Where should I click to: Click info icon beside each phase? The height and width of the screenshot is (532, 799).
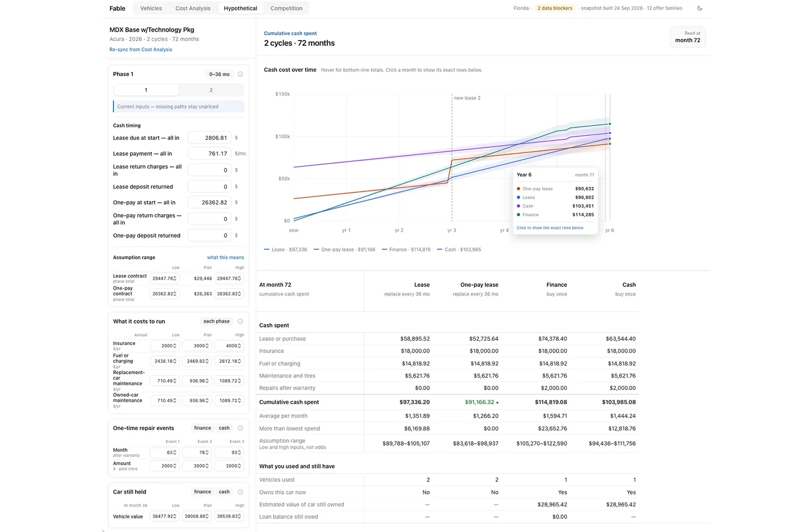(x=240, y=321)
